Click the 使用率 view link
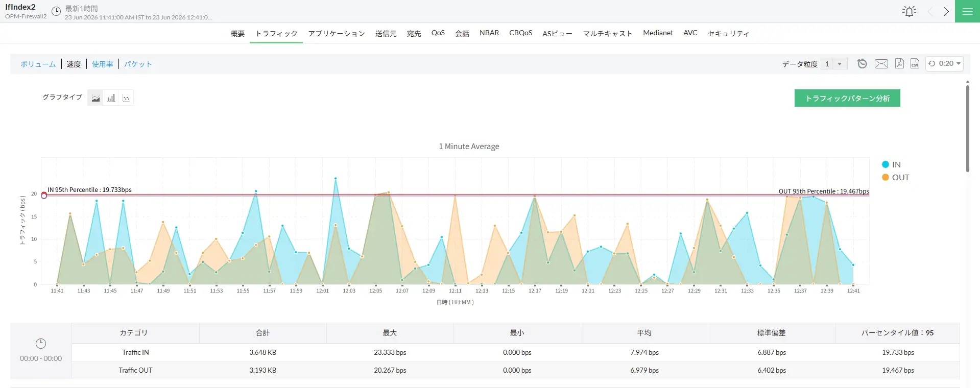This screenshot has width=980, height=388. point(102,64)
